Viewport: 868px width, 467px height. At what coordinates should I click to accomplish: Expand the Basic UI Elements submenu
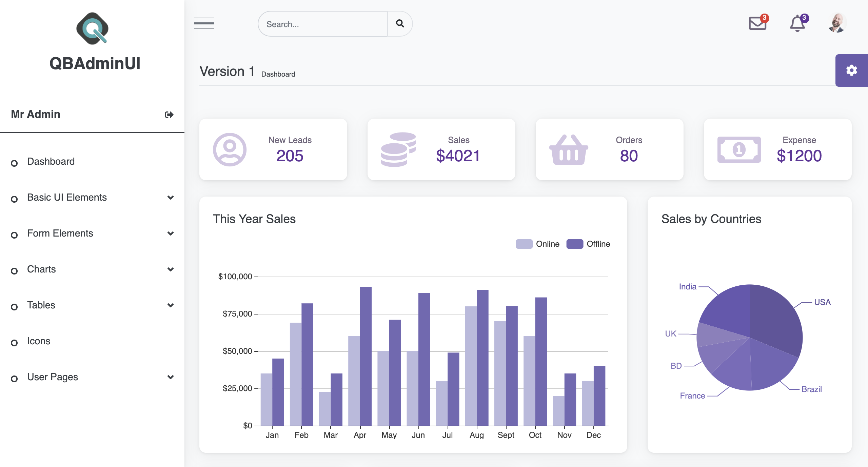tap(171, 198)
